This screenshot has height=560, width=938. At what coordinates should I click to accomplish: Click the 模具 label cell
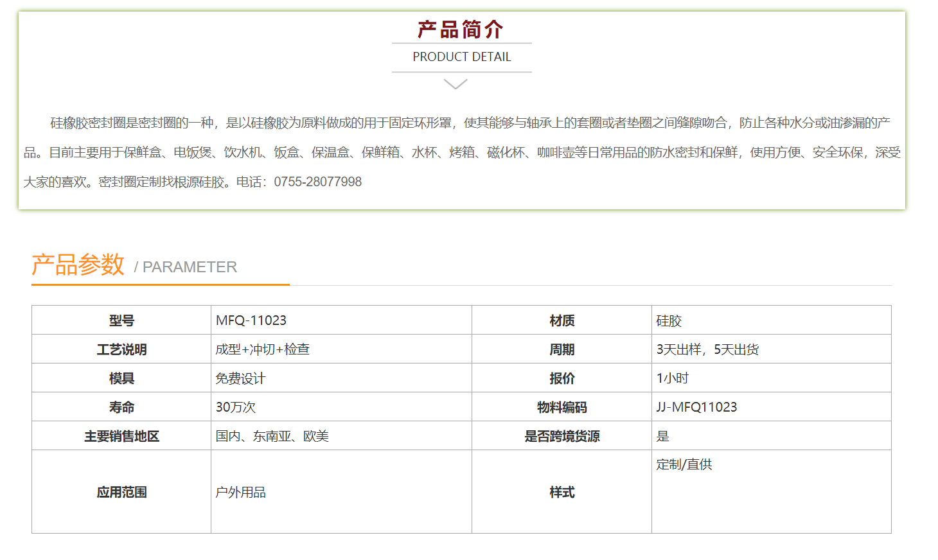click(121, 378)
